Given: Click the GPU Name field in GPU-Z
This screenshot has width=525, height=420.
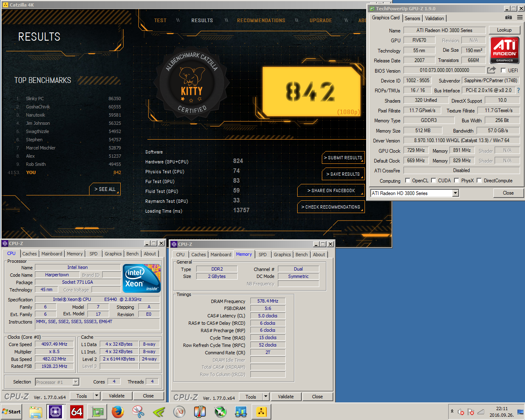Looking at the screenshot, I should point(444,30).
